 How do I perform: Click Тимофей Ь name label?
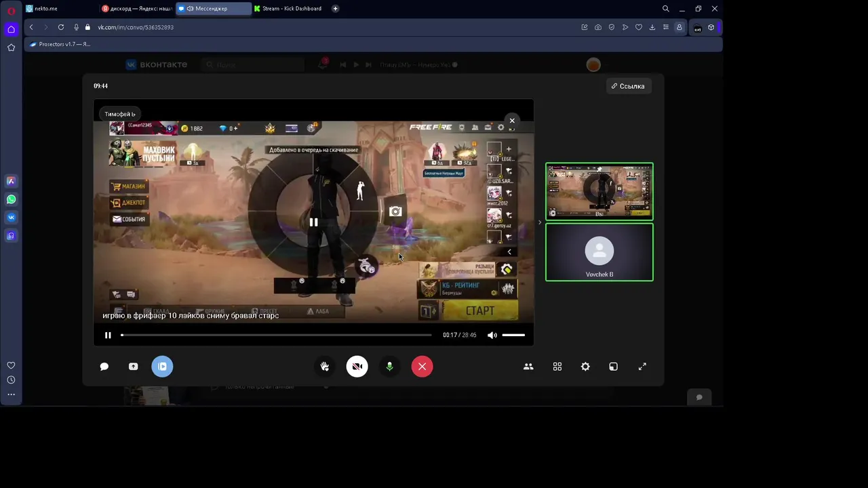120,114
